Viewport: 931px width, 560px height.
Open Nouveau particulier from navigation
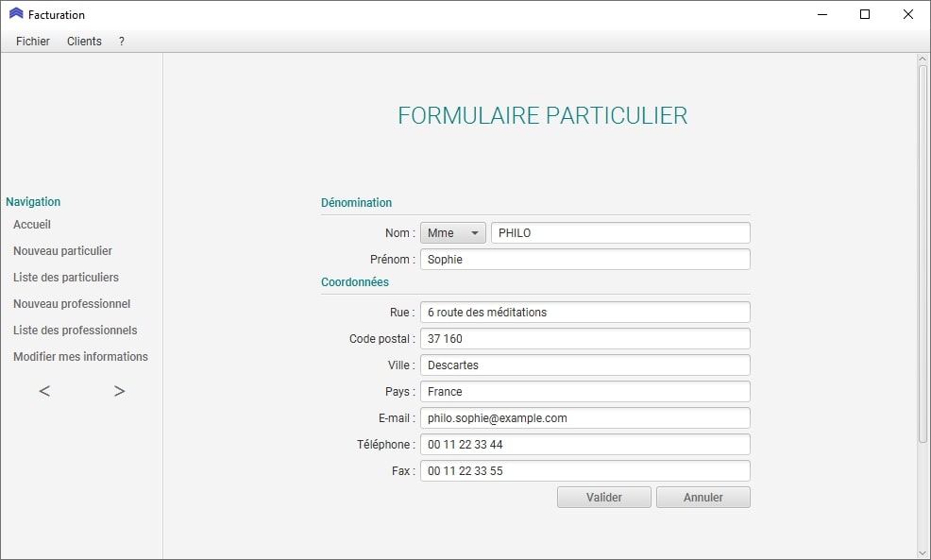62,251
